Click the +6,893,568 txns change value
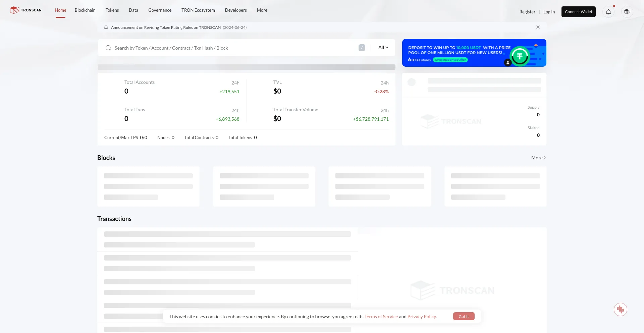This screenshot has height=333, width=644. click(x=227, y=119)
